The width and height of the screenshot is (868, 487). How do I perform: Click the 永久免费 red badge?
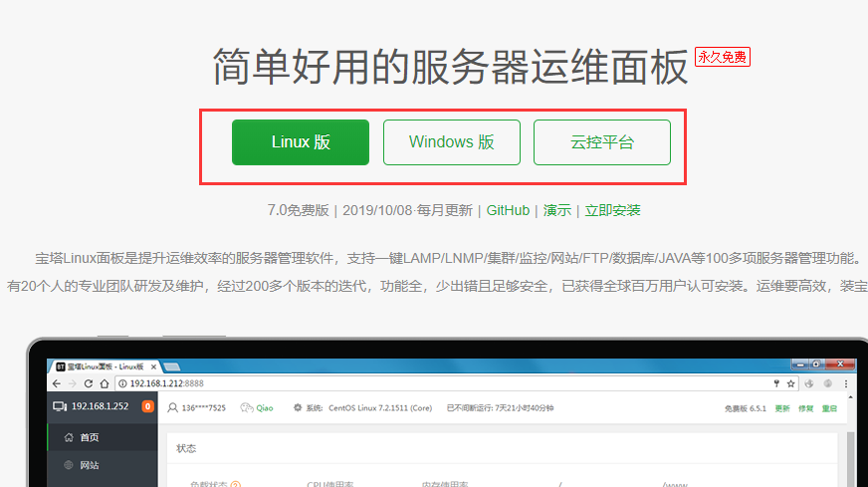pos(722,58)
